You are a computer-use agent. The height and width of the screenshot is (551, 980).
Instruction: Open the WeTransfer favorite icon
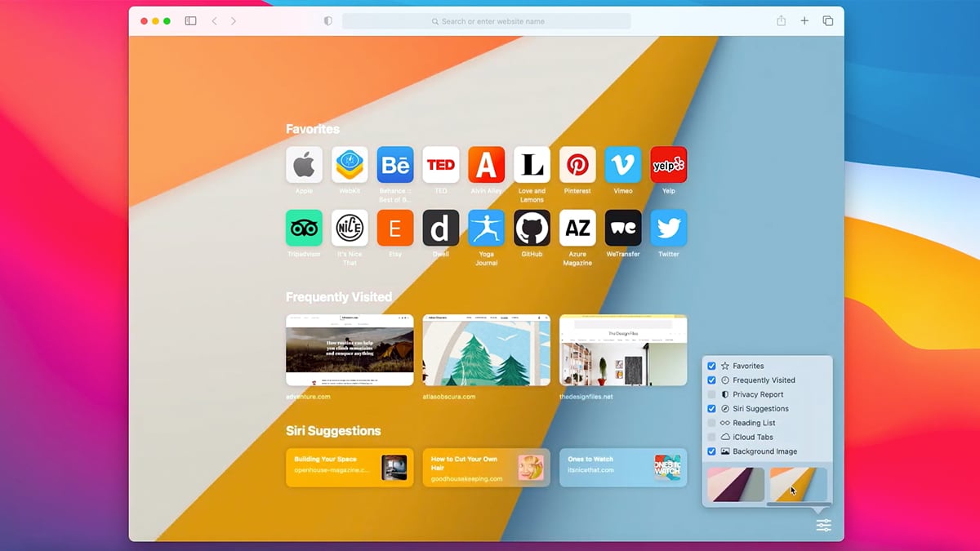click(x=623, y=228)
